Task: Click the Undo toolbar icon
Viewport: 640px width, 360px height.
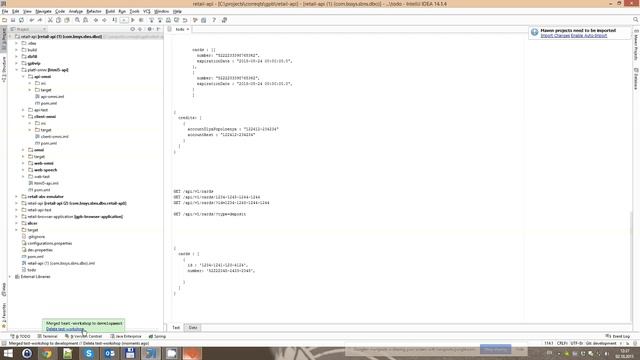Action: coord(31,20)
